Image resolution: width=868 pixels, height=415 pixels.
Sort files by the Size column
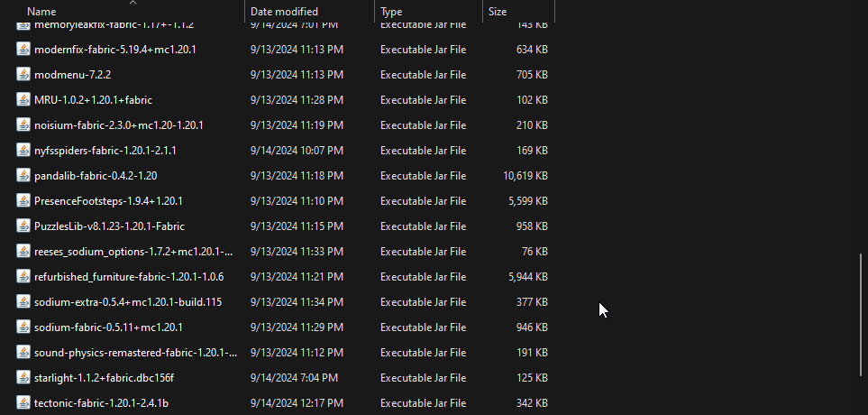498,12
